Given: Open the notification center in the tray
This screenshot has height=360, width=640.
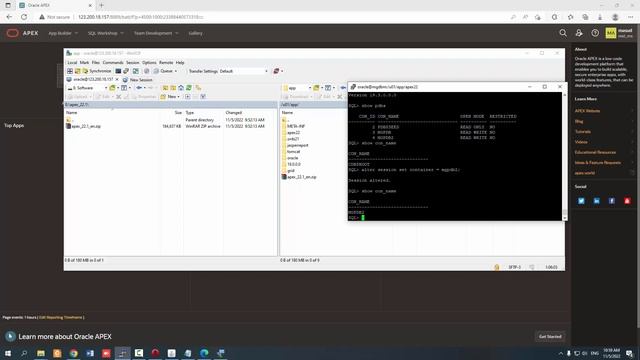Looking at the screenshot, I should [629, 353].
